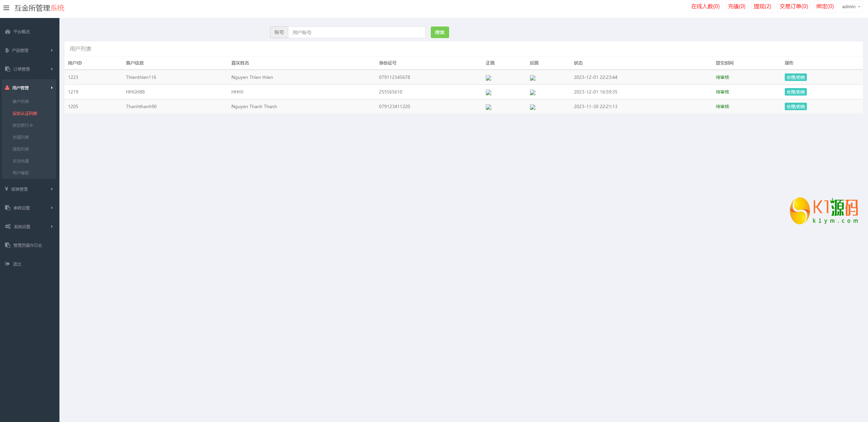Open the admin account dropdown

point(851,6)
